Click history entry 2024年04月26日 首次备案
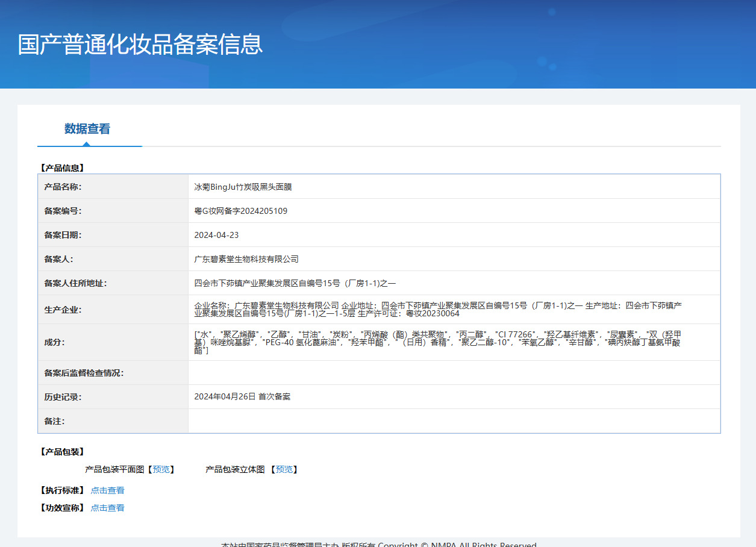Image resolution: width=756 pixels, height=547 pixels. pyautogui.click(x=242, y=397)
